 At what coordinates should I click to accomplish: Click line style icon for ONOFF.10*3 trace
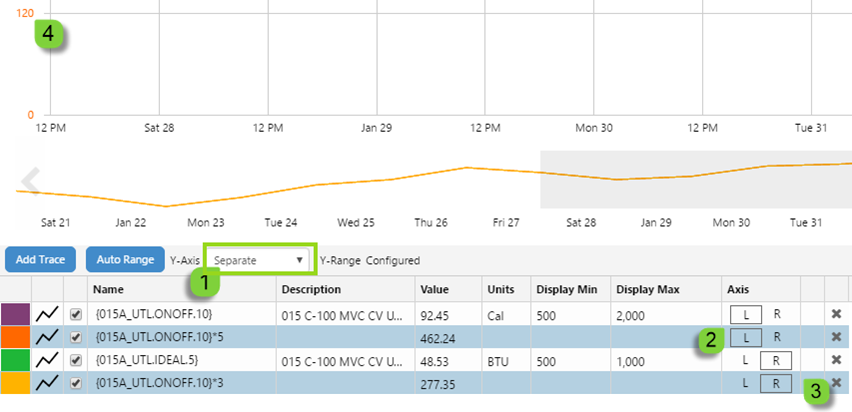tap(46, 383)
